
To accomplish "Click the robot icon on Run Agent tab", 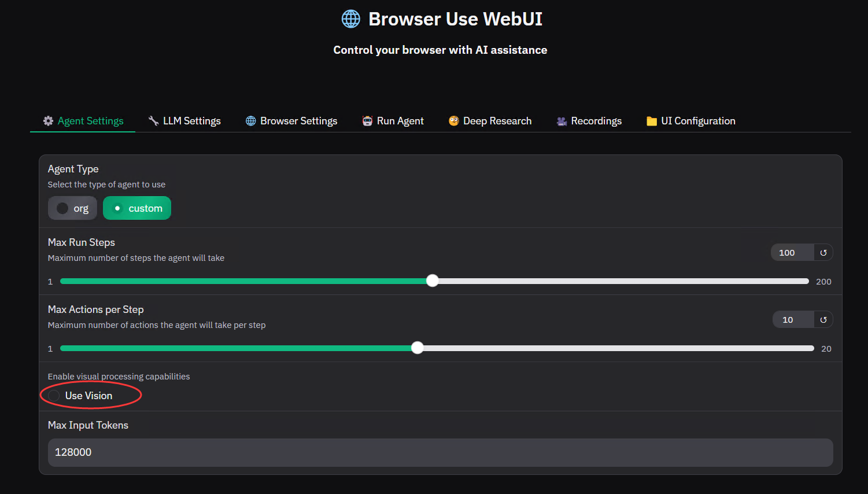I will (x=367, y=121).
